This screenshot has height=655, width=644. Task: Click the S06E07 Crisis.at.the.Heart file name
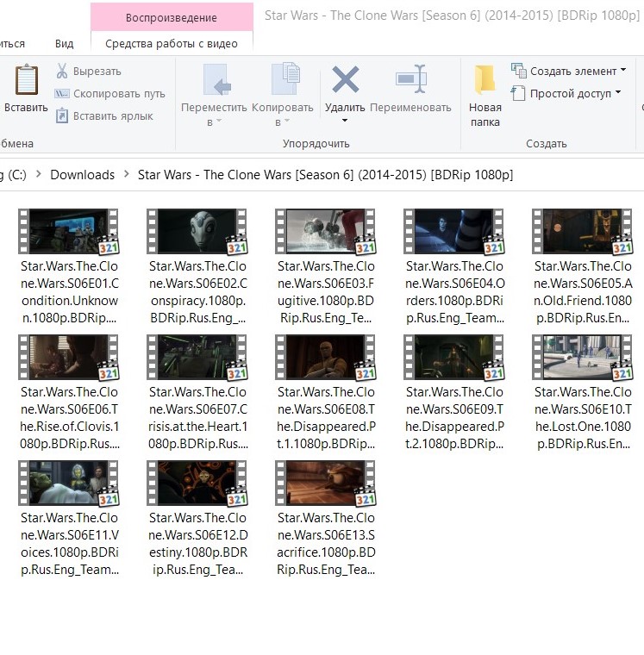click(197, 418)
